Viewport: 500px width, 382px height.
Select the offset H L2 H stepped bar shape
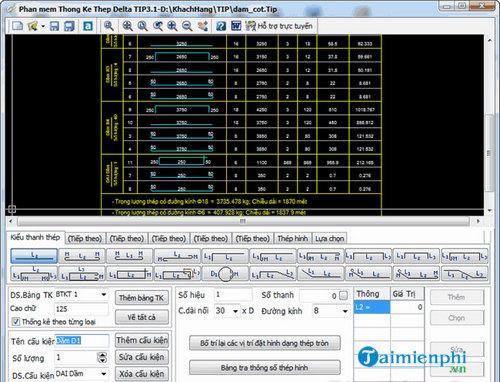point(178,256)
